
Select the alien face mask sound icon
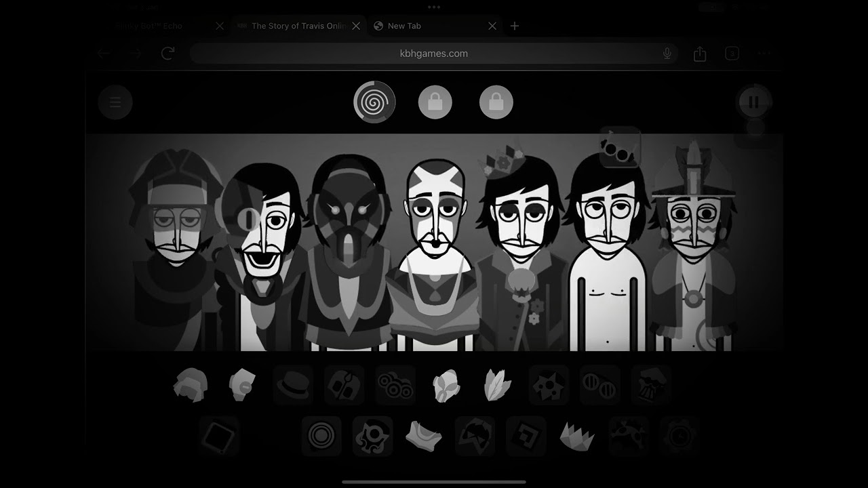pyautogui.click(x=447, y=385)
